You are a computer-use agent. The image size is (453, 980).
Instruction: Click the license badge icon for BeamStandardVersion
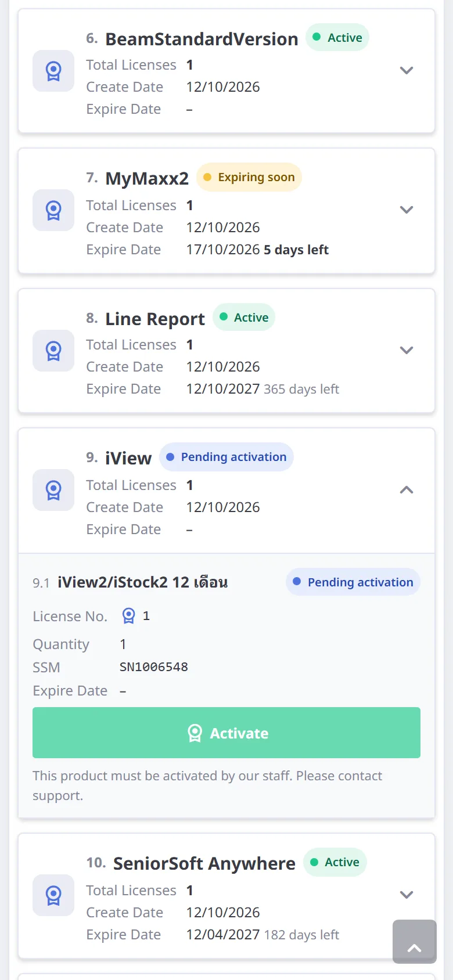coord(53,71)
